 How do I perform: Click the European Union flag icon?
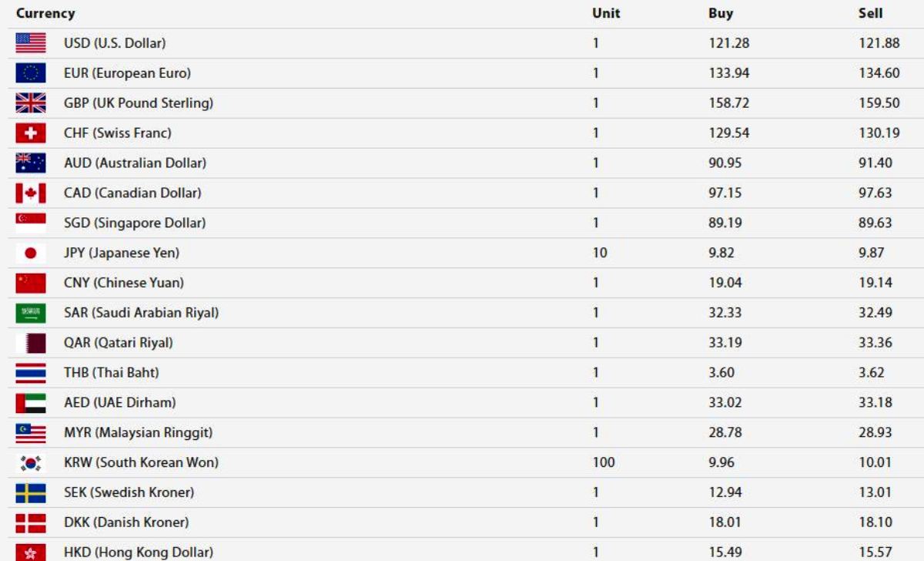pos(31,73)
